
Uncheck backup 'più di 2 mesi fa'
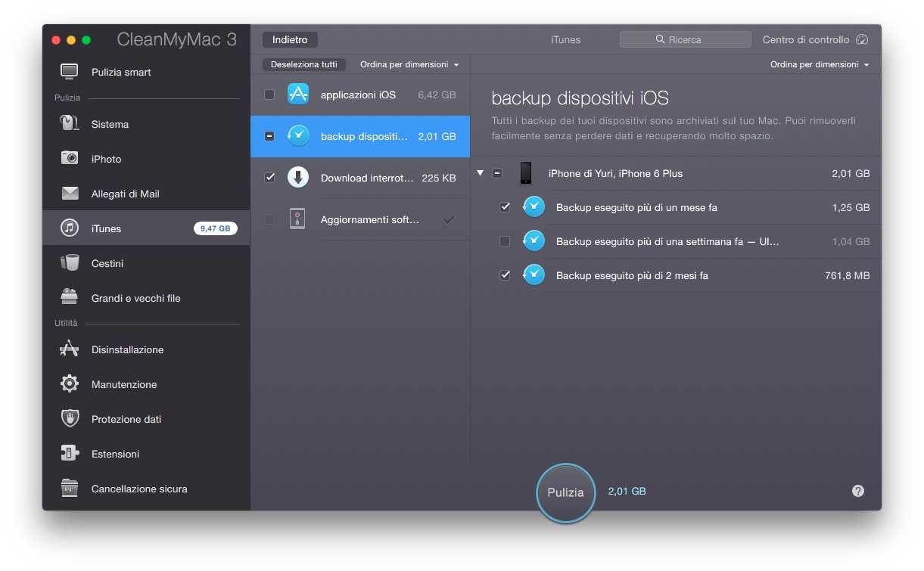point(505,275)
